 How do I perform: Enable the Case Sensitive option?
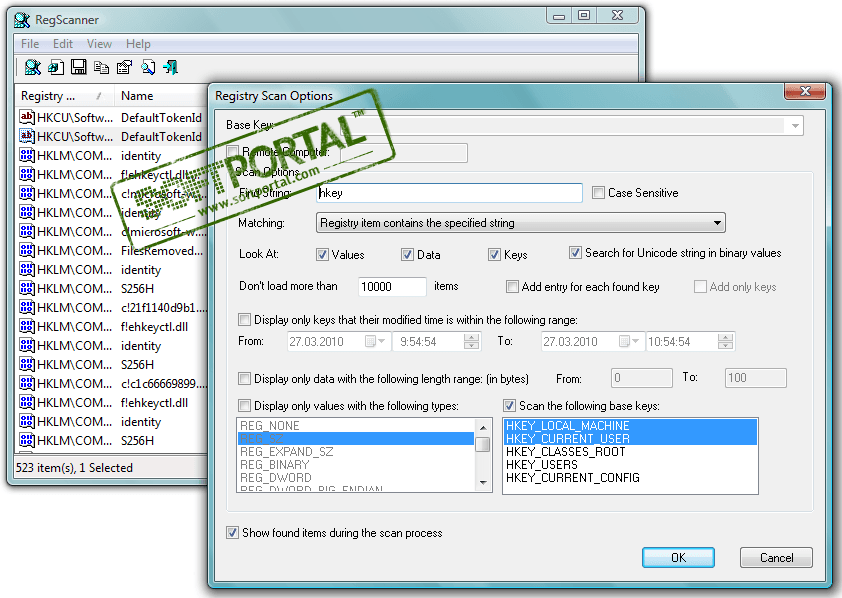point(598,192)
